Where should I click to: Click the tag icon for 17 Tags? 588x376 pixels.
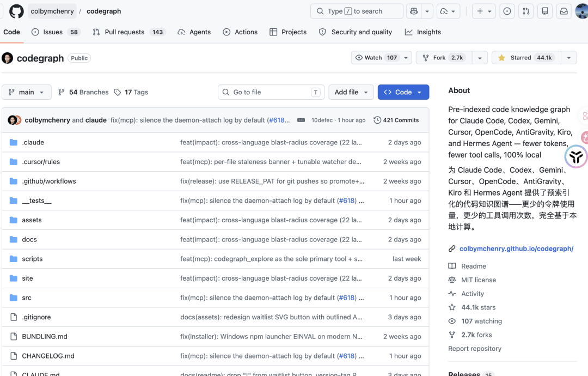[118, 92]
